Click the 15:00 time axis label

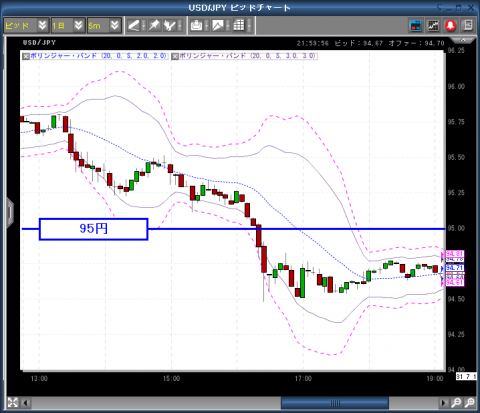pyautogui.click(x=171, y=379)
